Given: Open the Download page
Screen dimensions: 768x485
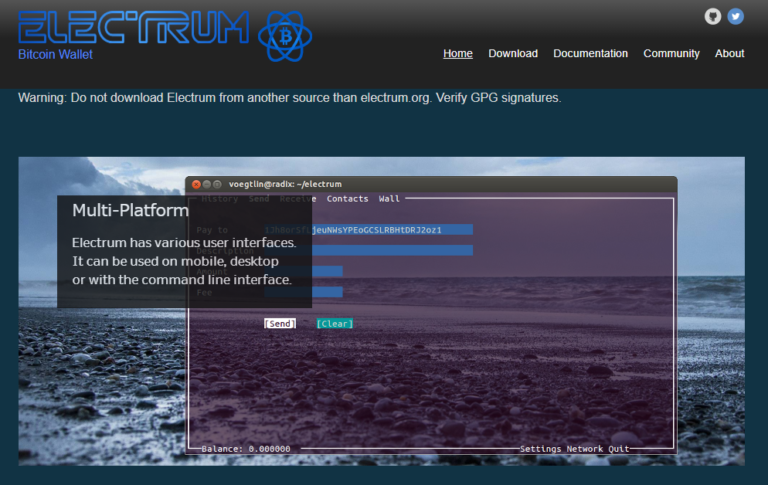Looking at the screenshot, I should click(513, 54).
